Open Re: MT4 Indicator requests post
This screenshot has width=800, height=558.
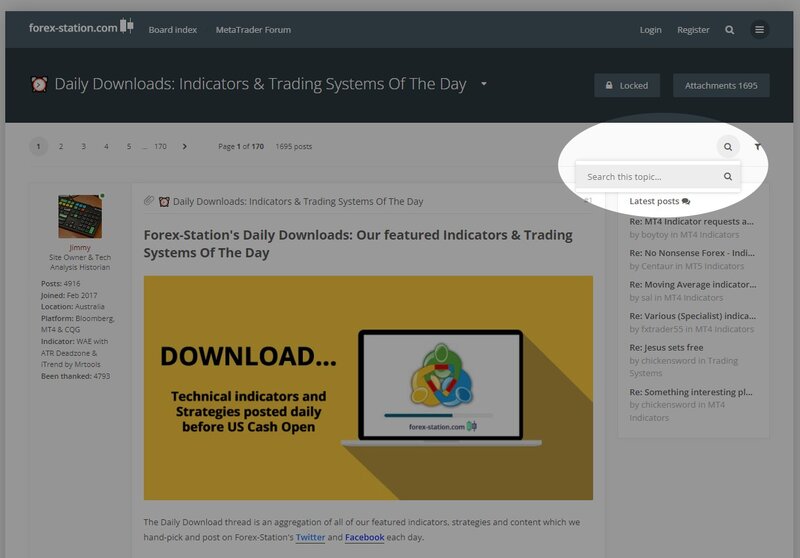(691, 221)
